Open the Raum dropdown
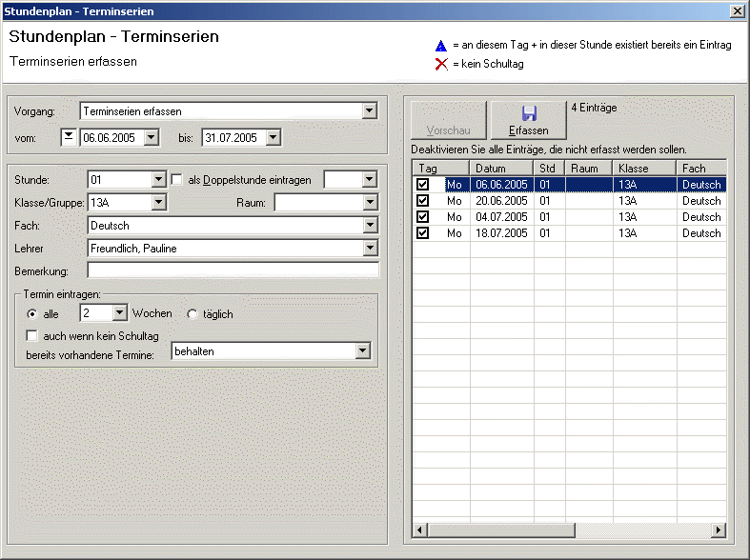750x560 pixels. point(370,202)
